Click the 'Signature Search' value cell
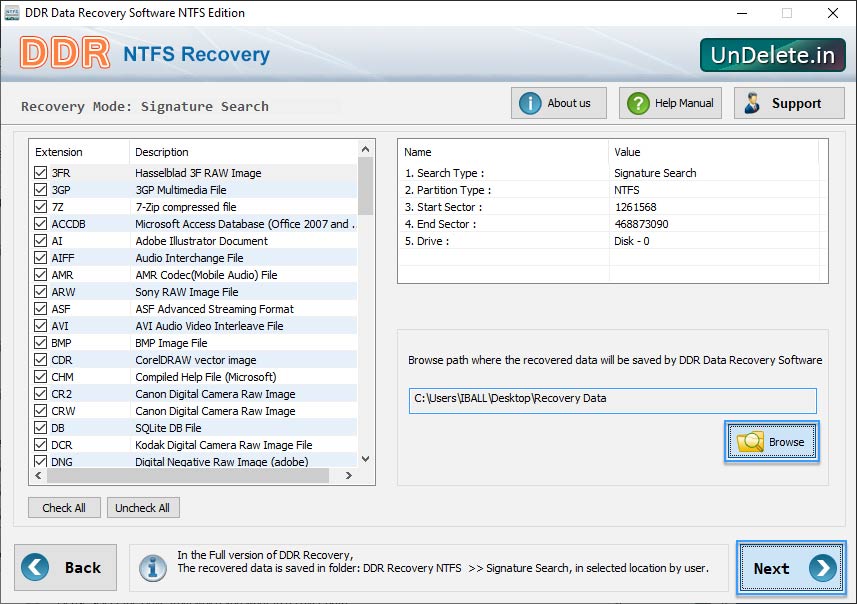 click(x=655, y=173)
